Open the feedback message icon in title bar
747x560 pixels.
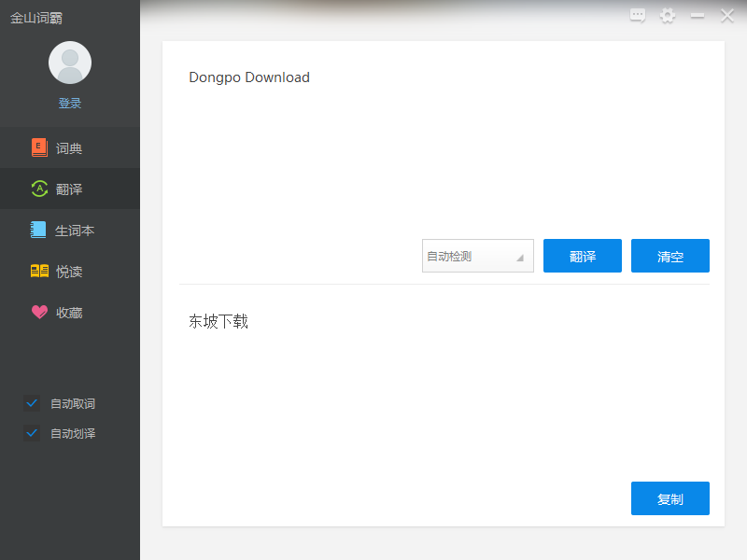(638, 16)
